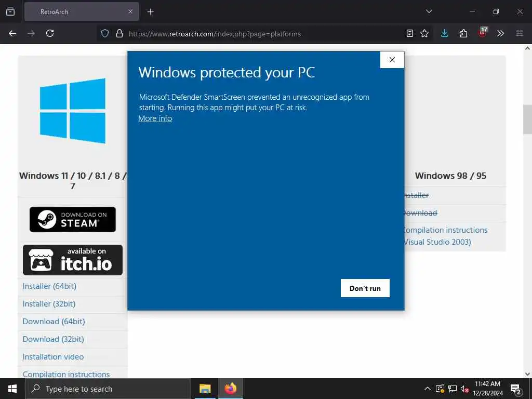The image size is (532, 399).
Task: Open File Explorer from the taskbar
Action: coord(205,389)
